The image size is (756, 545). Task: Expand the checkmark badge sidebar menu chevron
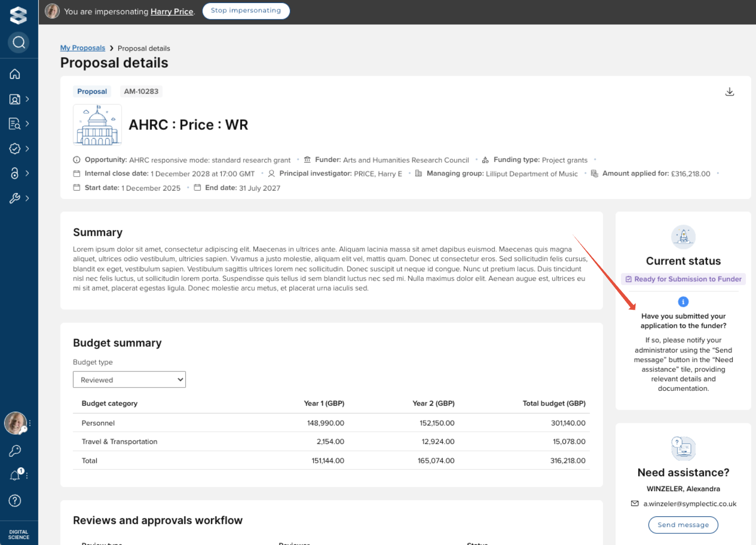(27, 148)
